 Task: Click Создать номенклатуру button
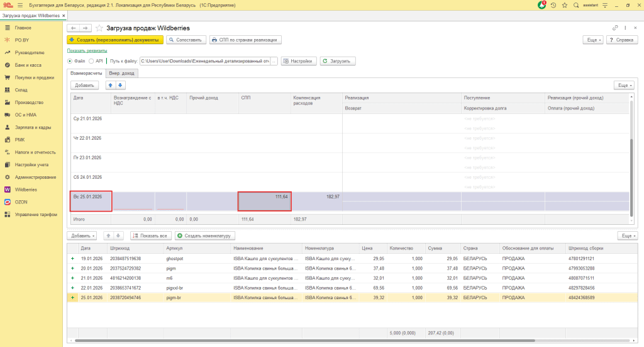pyautogui.click(x=205, y=236)
